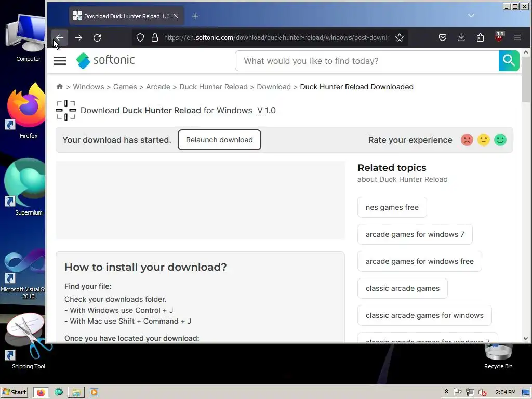Click the page scrollbar down arrow

pos(526,338)
